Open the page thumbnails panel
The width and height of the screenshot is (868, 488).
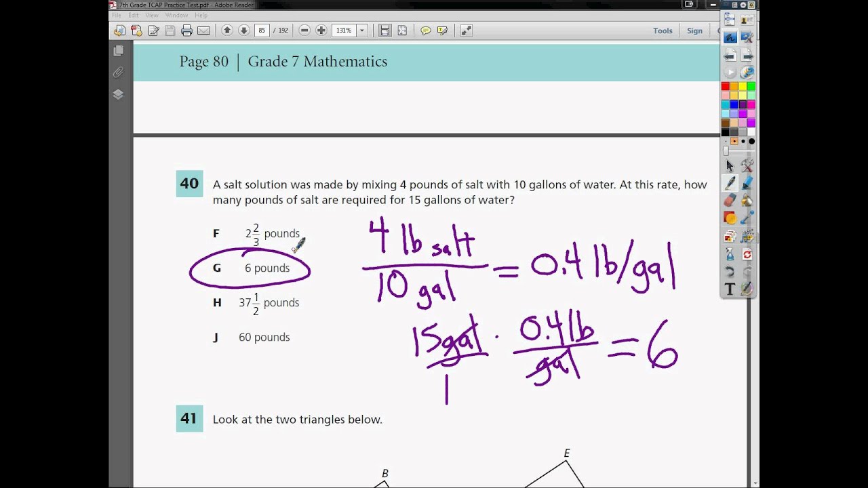tap(119, 51)
